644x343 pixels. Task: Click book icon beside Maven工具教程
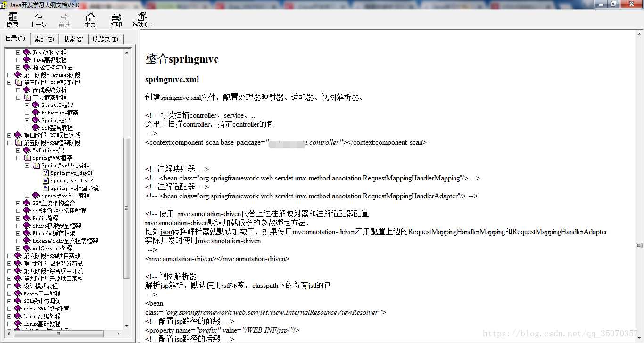pos(18,294)
